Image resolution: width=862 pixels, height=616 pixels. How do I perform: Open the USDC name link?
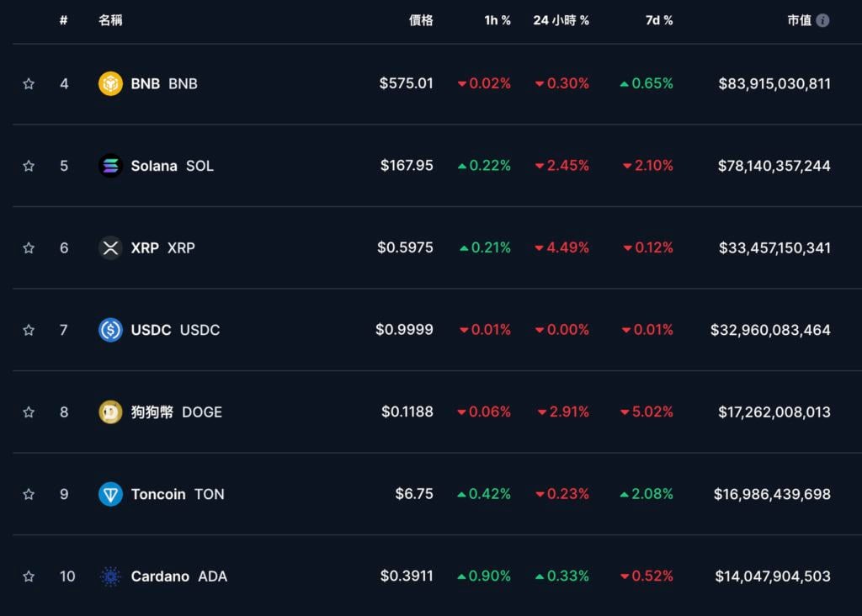(x=175, y=330)
